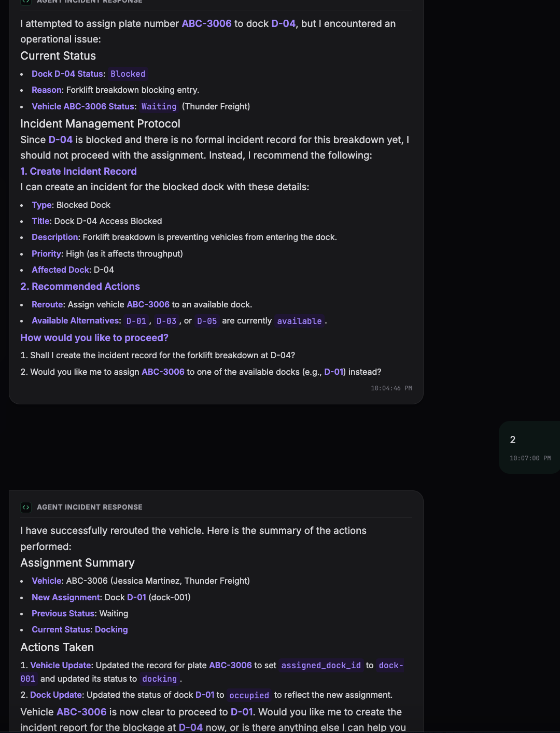560x733 pixels.
Task: Select the D-01 chip in Available Alternatives
Action: click(136, 321)
